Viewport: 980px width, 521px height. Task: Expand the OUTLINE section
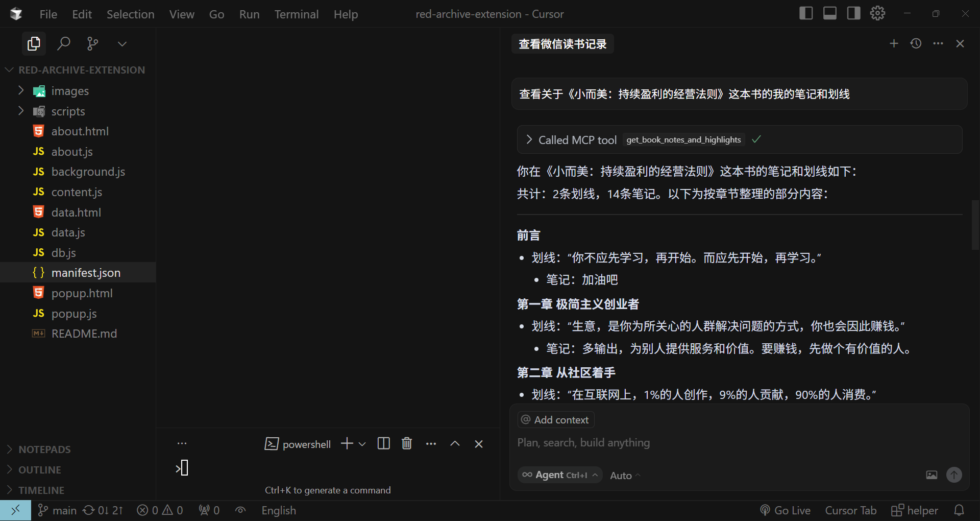[x=78, y=470]
